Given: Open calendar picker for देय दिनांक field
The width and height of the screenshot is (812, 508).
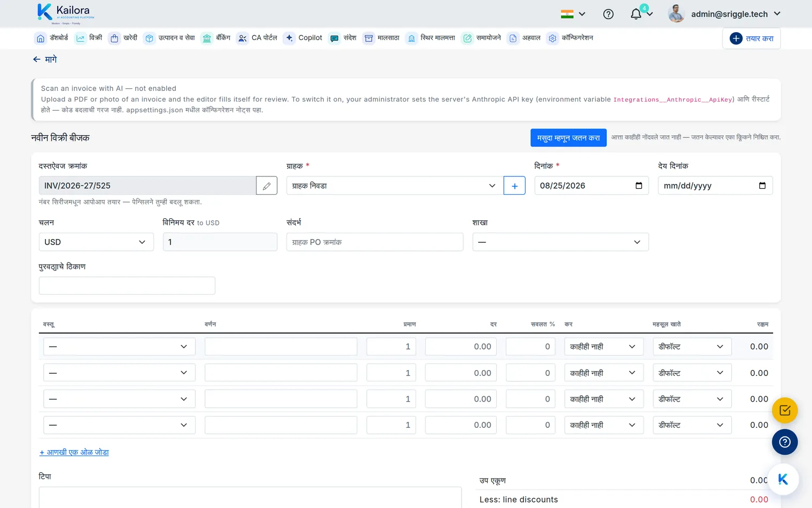Looking at the screenshot, I should coord(762,186).
